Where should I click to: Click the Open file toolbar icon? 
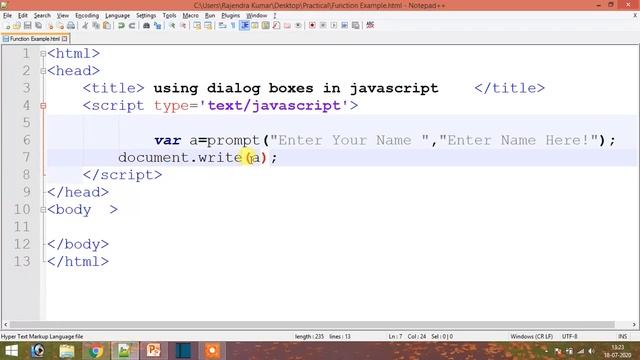point(17,25)
